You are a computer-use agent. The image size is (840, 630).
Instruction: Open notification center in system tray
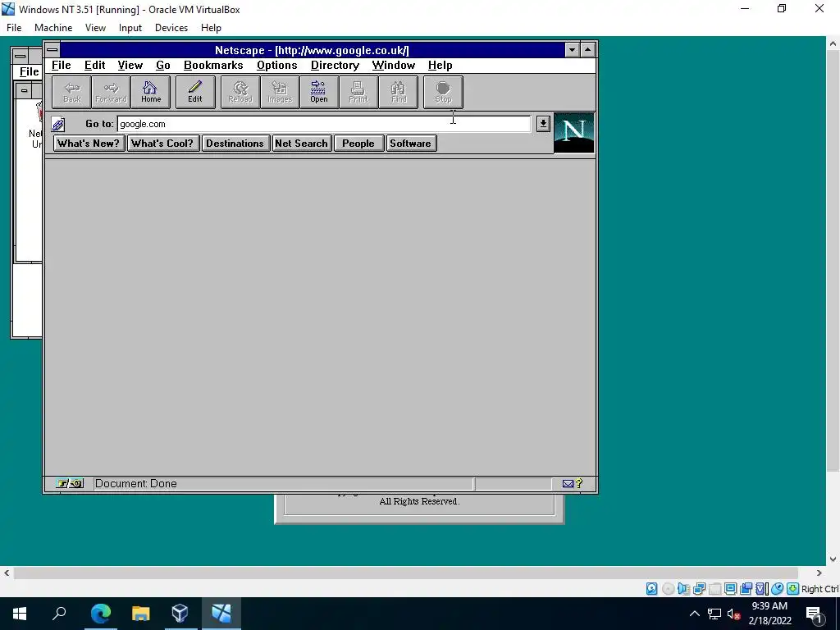pos(814,614)
